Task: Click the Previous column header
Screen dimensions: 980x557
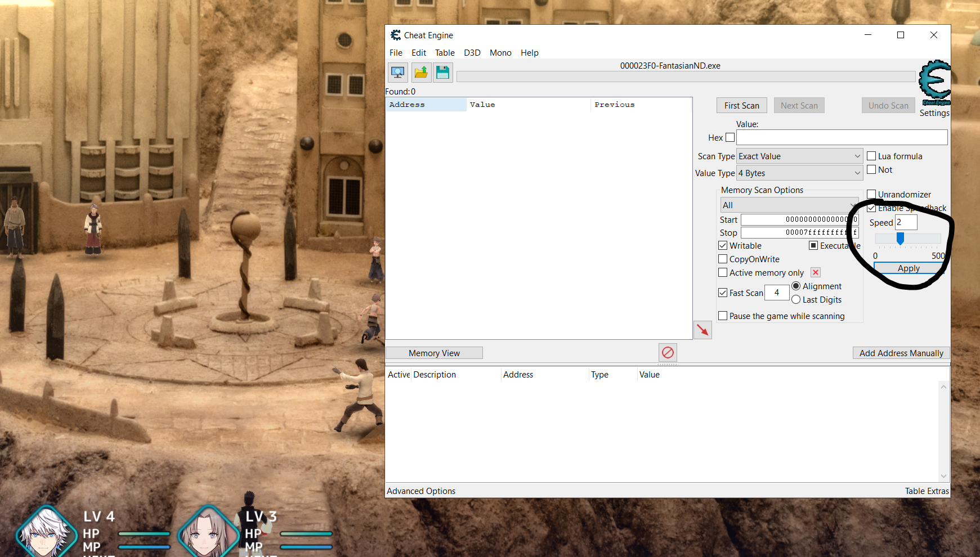Action: [x=641, y=105]
